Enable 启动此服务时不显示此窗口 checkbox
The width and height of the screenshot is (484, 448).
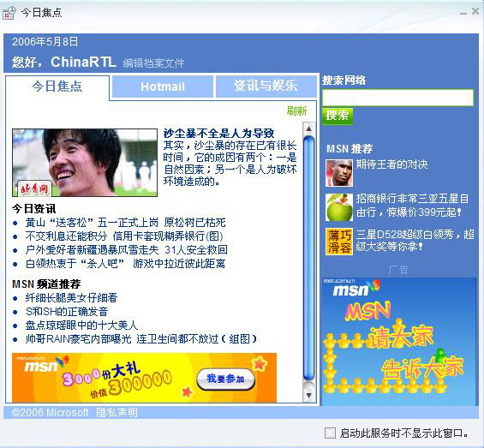click(x=330, y=433)
